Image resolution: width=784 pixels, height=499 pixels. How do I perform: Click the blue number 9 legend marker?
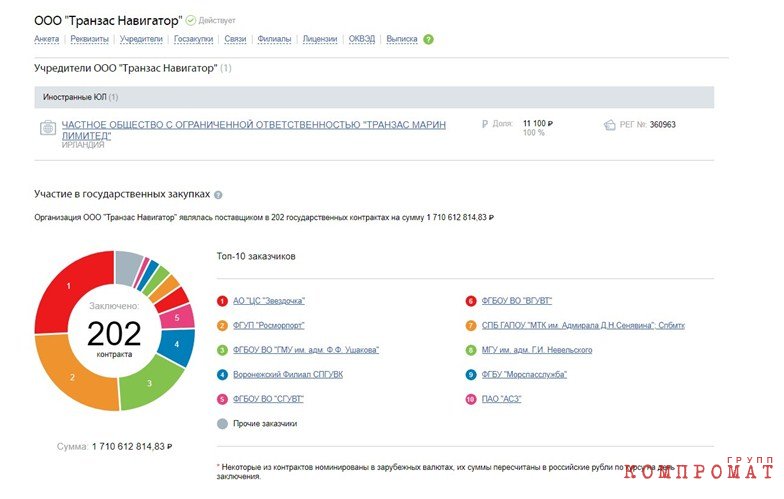(x=470, y=374)
